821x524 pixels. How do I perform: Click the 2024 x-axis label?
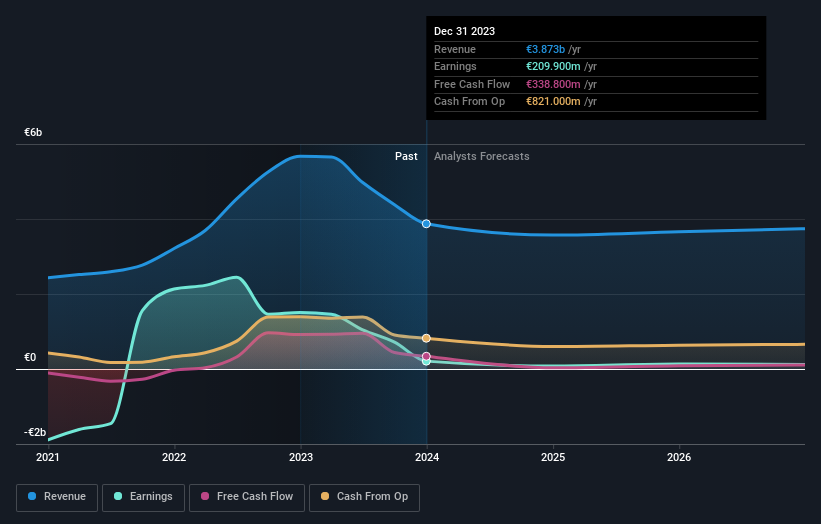click(x=427, y=457)
